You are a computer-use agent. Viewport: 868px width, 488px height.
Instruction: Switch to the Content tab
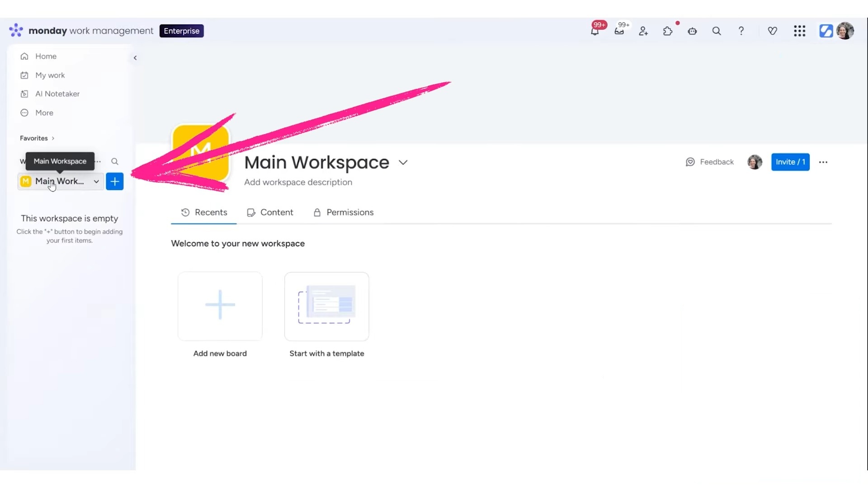(270, 212)
